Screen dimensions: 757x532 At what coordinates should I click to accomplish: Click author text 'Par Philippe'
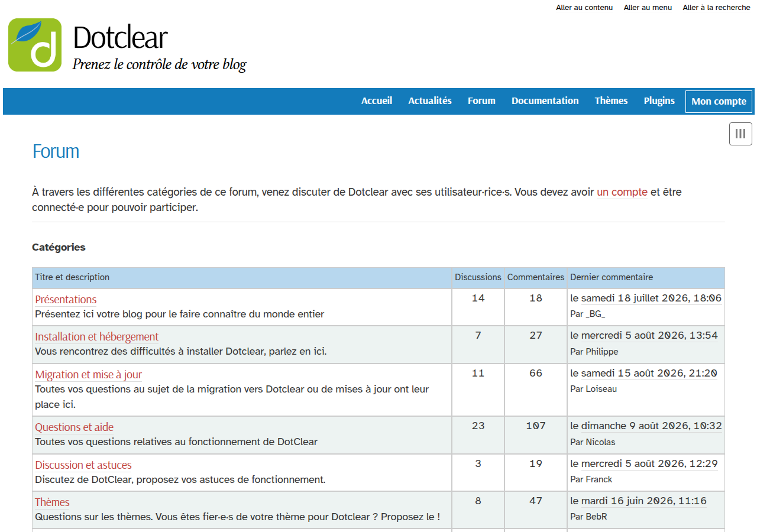[594, 352]
